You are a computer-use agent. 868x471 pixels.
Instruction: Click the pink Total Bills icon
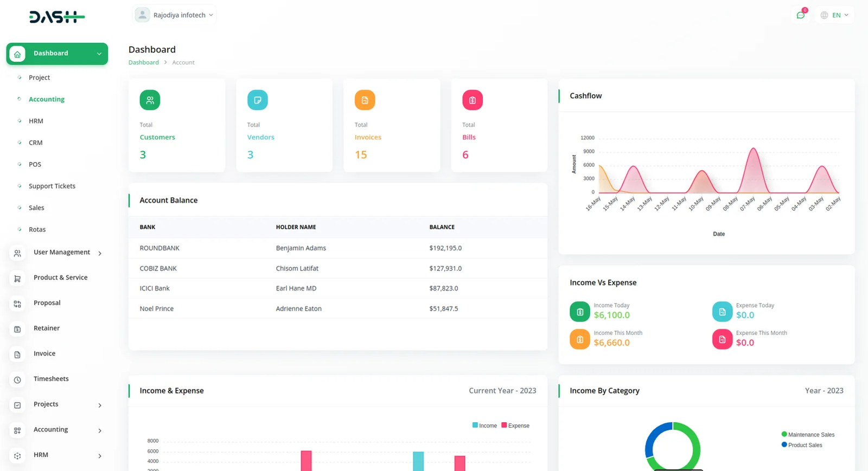click(472, 100)
